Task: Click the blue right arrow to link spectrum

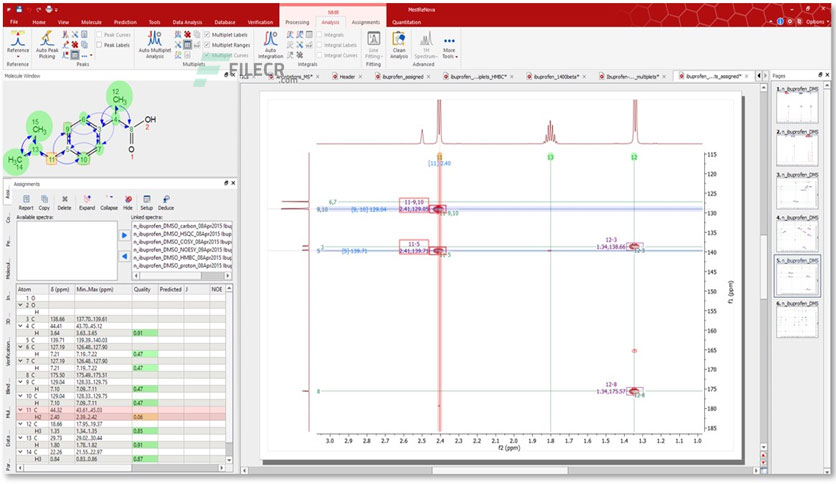Action: pyautogui.click(x=124, y=235)
